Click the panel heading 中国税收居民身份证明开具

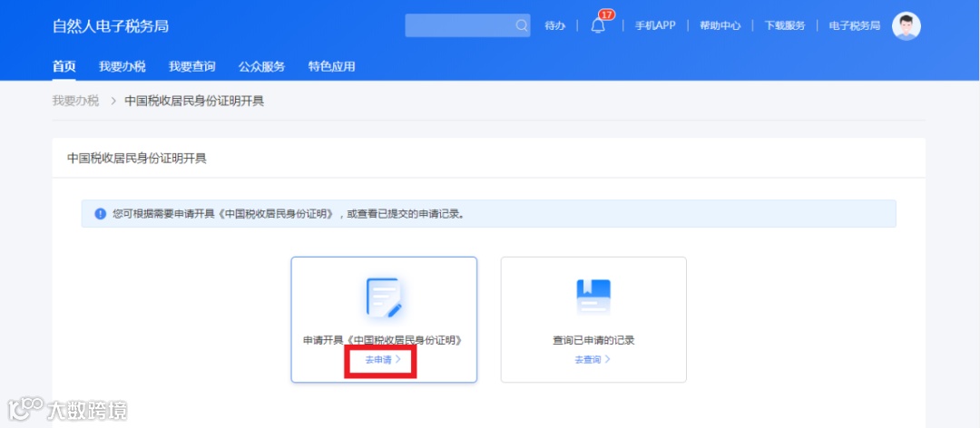tap(137, 158)
